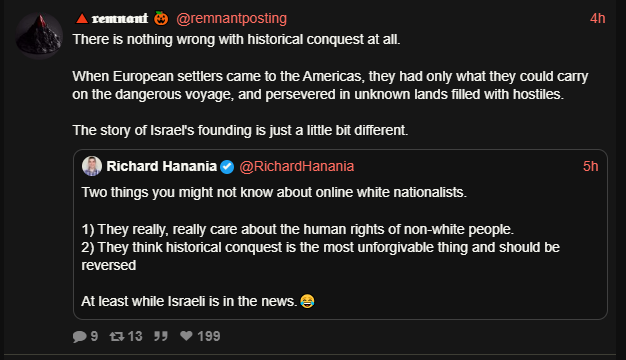Click the Richard Hanania display name
The height and width of the screenshot is (360, 626).
(x=161, y=166)
